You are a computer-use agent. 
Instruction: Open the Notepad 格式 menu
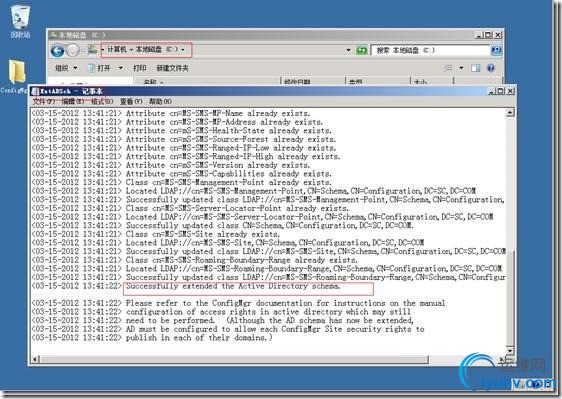[101, 101]
